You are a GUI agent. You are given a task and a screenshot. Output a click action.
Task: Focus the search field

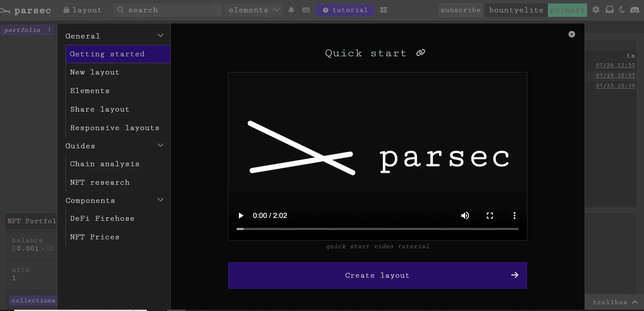168,10
